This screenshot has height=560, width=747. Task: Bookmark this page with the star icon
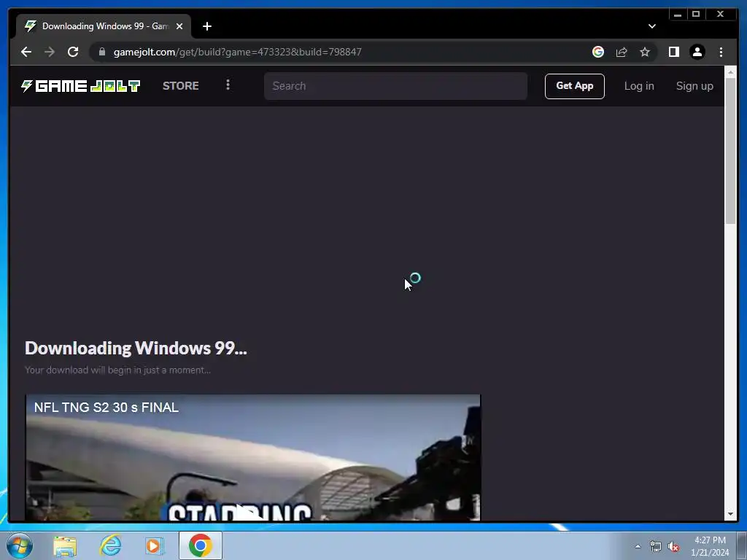tap(645, 52)
